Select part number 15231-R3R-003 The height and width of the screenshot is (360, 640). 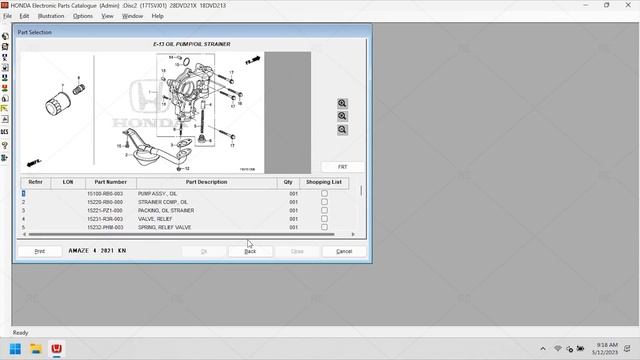[105, 219]
